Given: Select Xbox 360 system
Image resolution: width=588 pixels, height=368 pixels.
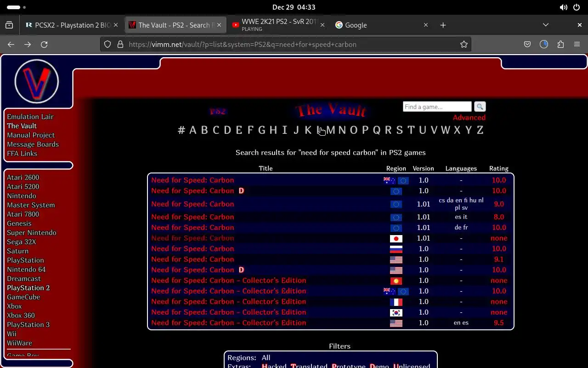Looking at the screenshot, I should tap(21, 315).
